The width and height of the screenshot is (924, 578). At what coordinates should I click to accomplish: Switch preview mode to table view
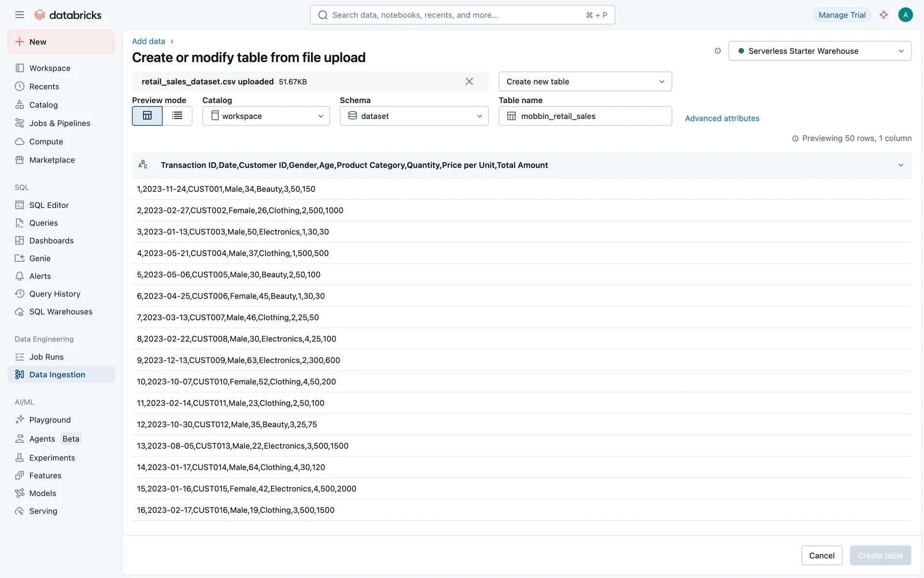click(x=147, y=116)
